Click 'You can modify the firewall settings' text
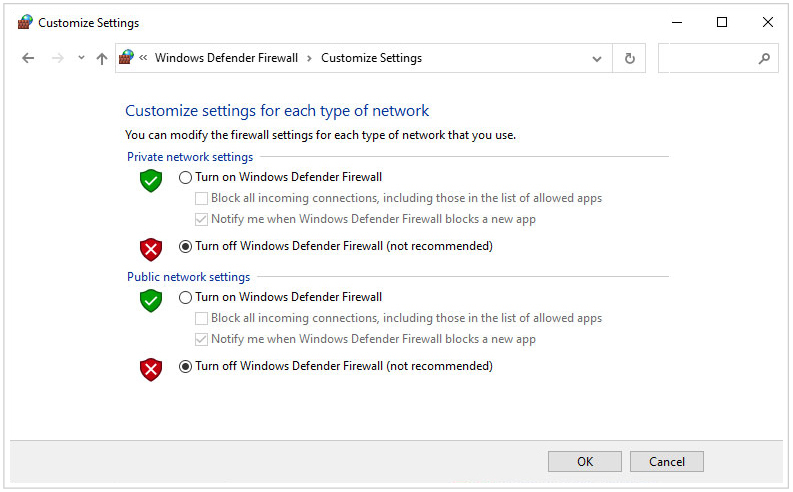This screenshot has height=492, width=793. [x=320, y=135]
